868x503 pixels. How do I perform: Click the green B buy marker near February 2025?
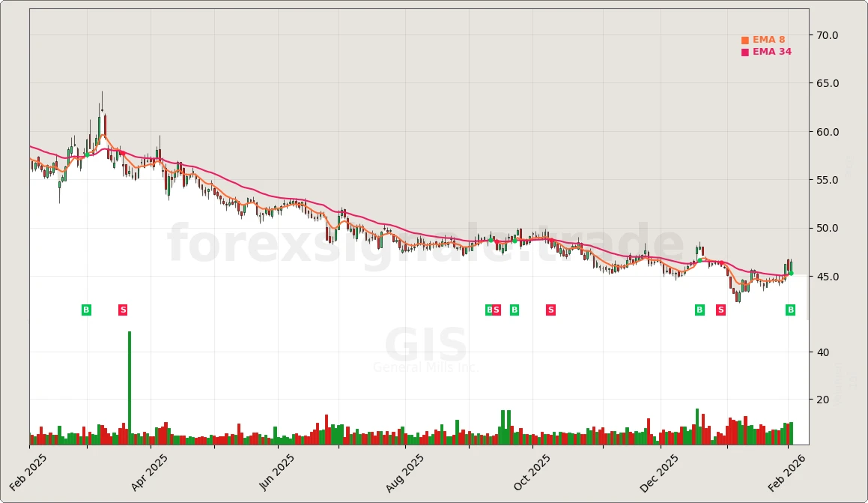pyautogui.click(x=86, y=310)
